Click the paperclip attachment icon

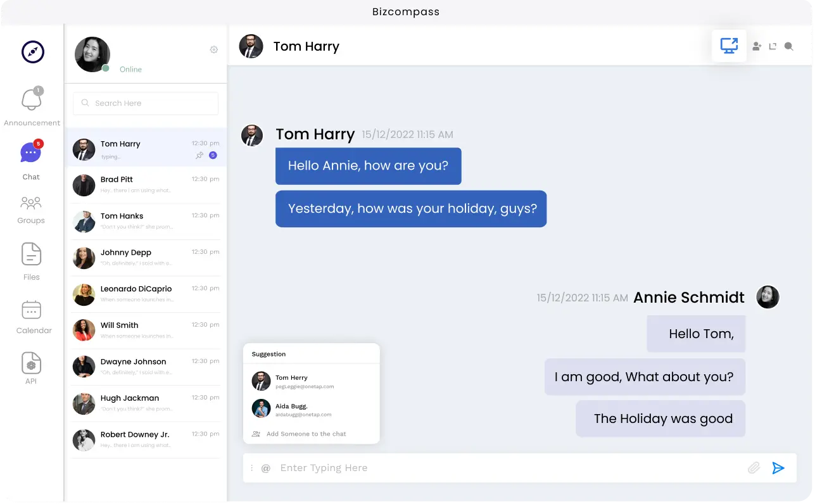(x=754, y=468)
